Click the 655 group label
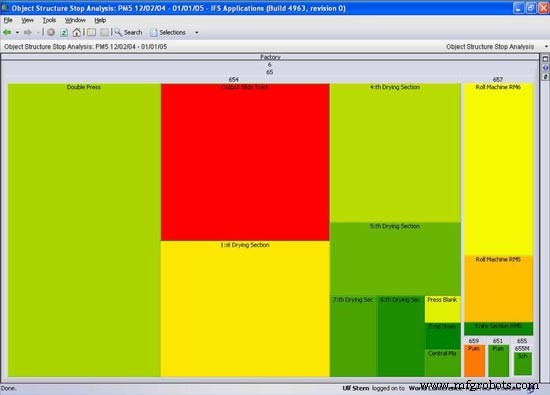Viewport: 550px width, 395px height. 522,341
